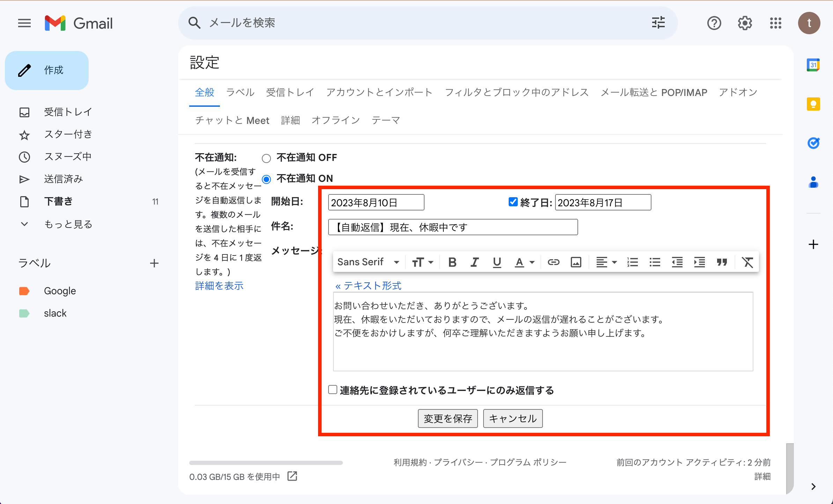Open Google Keep side panel icon
This screenshot has height=504, width=833.
pos(813,104)
